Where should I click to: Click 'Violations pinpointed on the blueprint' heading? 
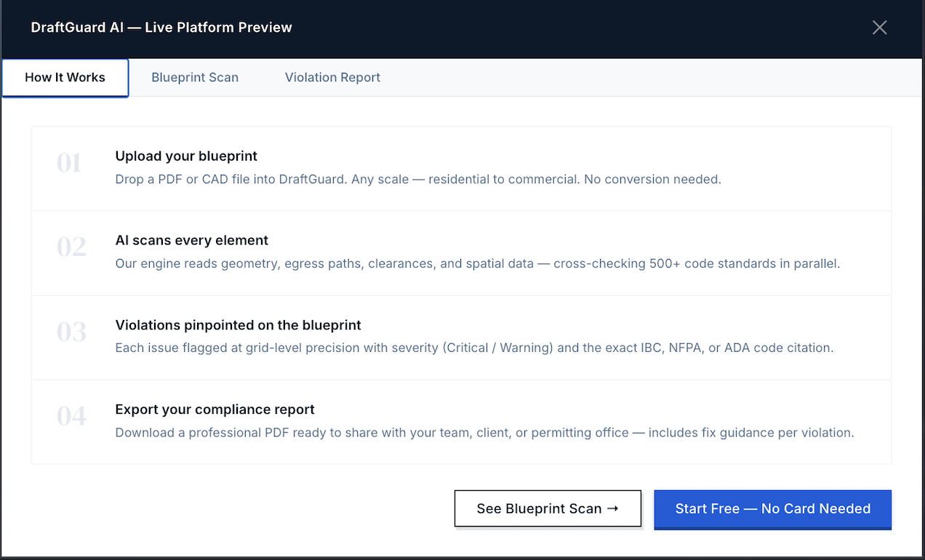pyautogui.click(x=238, y=325)
